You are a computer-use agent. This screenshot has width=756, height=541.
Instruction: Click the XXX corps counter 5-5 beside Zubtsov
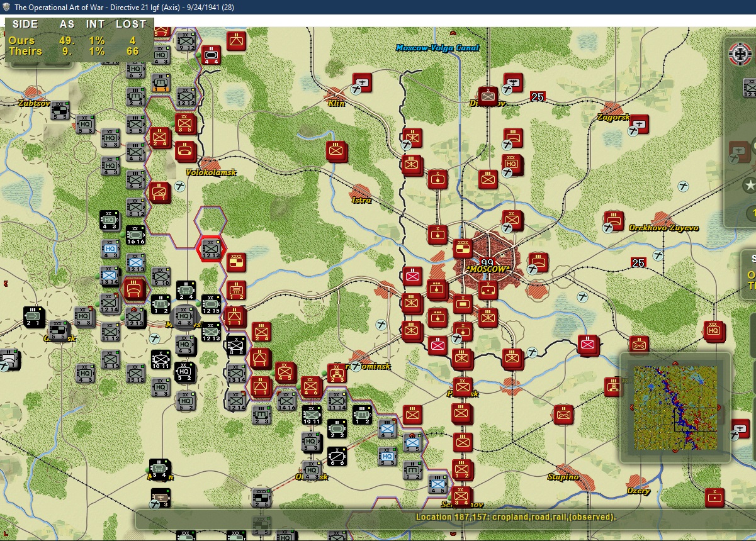pos(60,111)
